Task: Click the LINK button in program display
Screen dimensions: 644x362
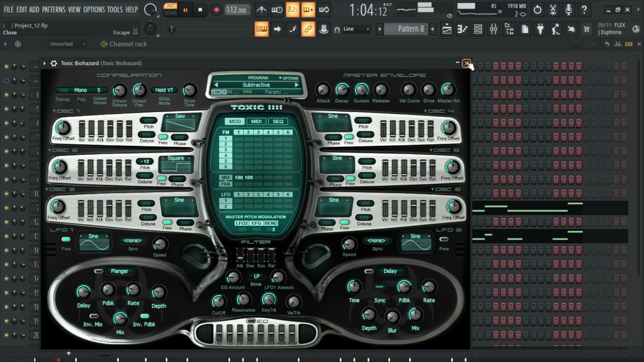Action: [x=216, y=92]
